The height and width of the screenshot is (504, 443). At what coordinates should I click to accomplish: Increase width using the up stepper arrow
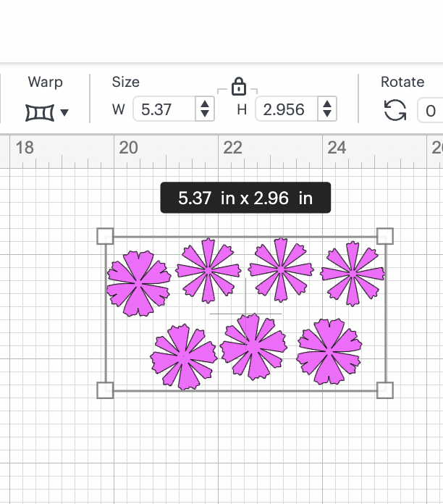click(x=205, y=105)
